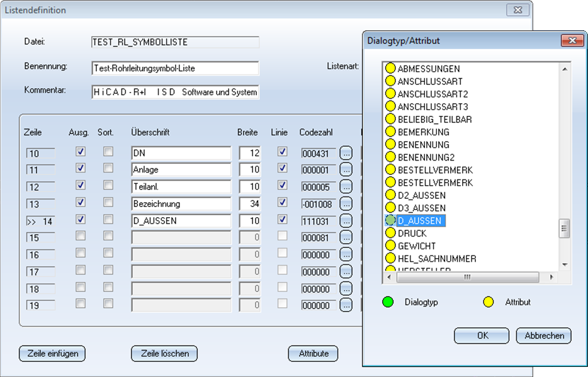Image resolution: width=588 pixels, height=377 pixels.
Task: Uncheck Ausg. checkbox for row 10
Action: [80, 152]
